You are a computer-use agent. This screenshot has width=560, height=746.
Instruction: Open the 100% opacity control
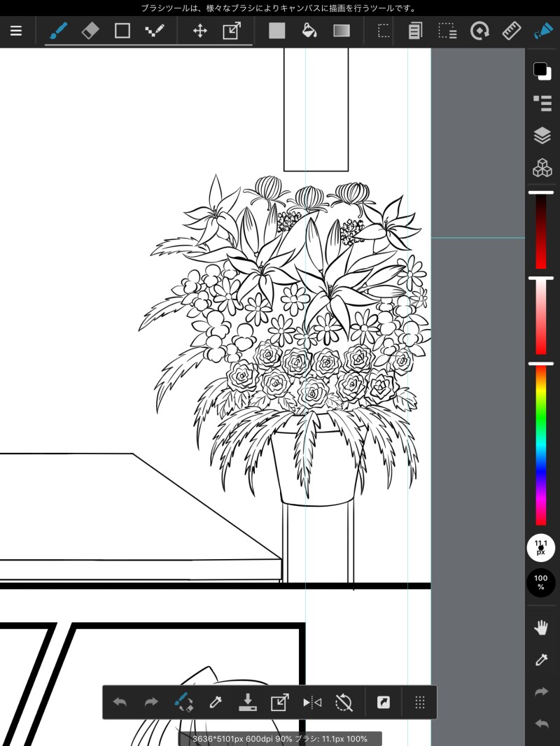coord(541,582)
